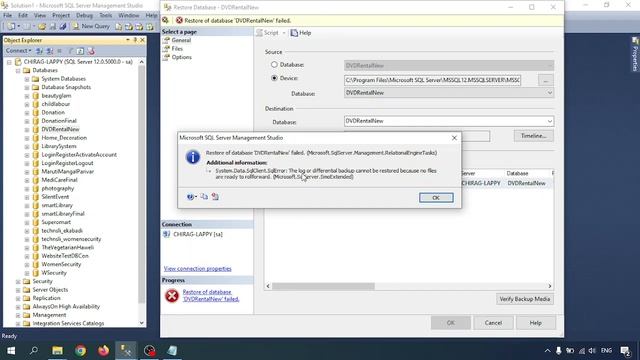Open the File menu
The image size is (640, 360).
pos(7,15)
